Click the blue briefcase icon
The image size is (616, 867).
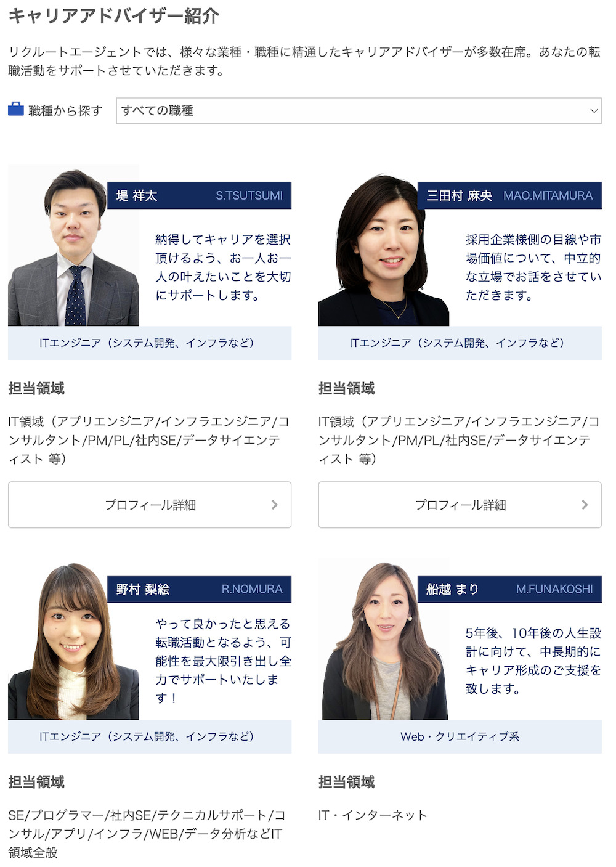pos(16,109)
